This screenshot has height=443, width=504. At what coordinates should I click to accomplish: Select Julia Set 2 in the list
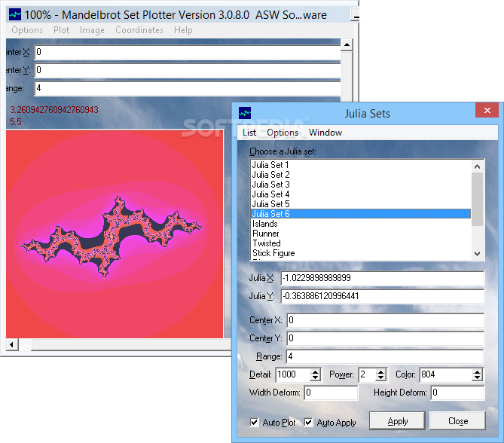[360, 175]
